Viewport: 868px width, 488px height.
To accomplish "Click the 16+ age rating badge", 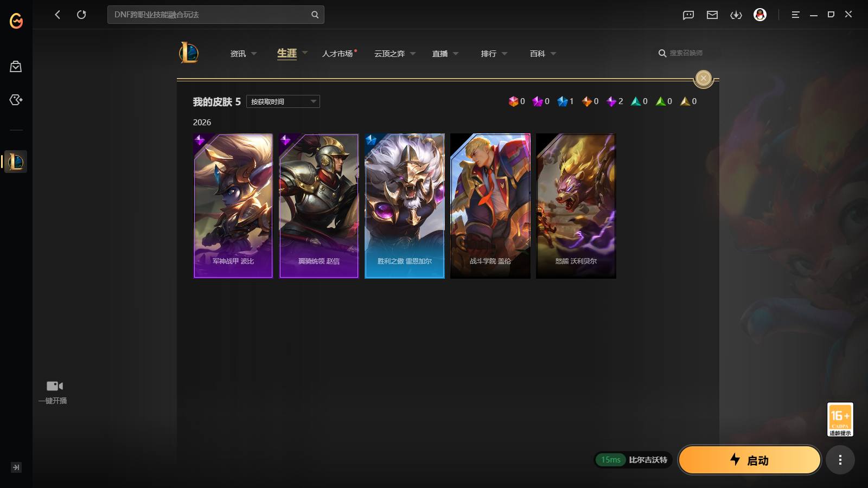I will pyautogui.click(x=840, y=419).
